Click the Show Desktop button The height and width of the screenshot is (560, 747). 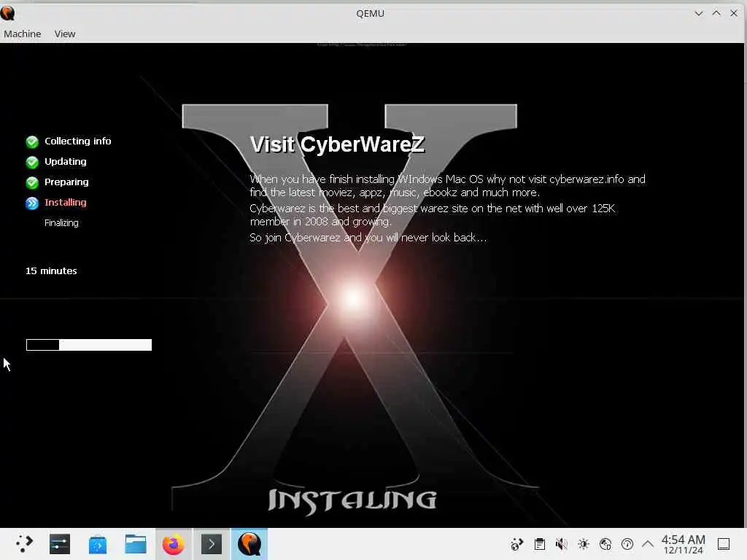point(724,544)
